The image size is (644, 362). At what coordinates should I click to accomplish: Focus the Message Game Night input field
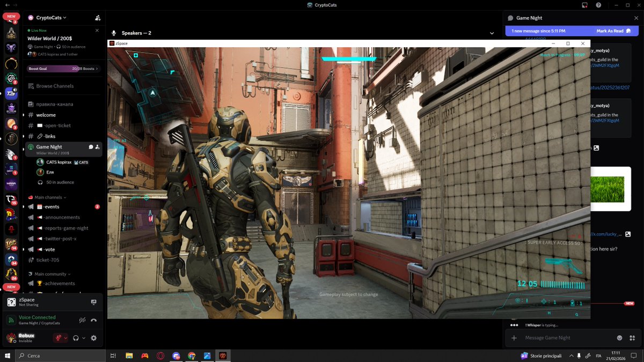[566, 338]
